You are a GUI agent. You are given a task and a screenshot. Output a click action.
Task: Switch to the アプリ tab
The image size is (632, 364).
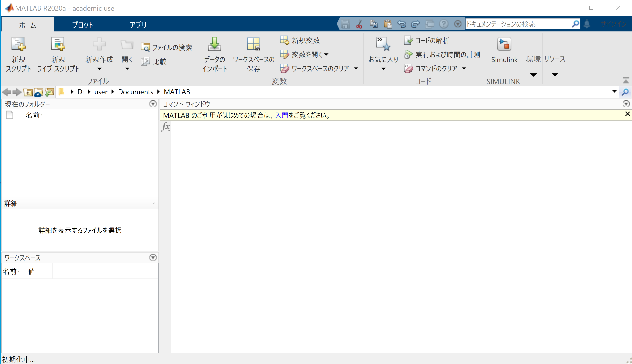138,24
